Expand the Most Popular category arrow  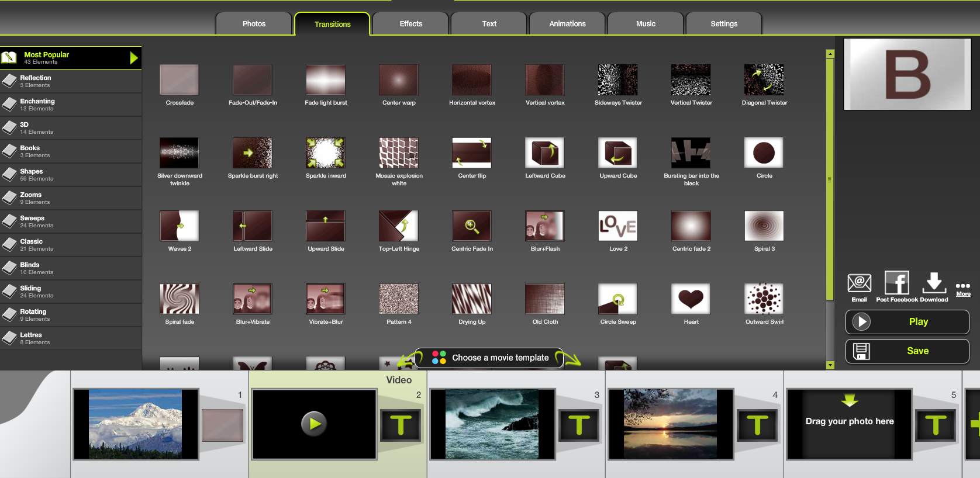pos(134,58)
